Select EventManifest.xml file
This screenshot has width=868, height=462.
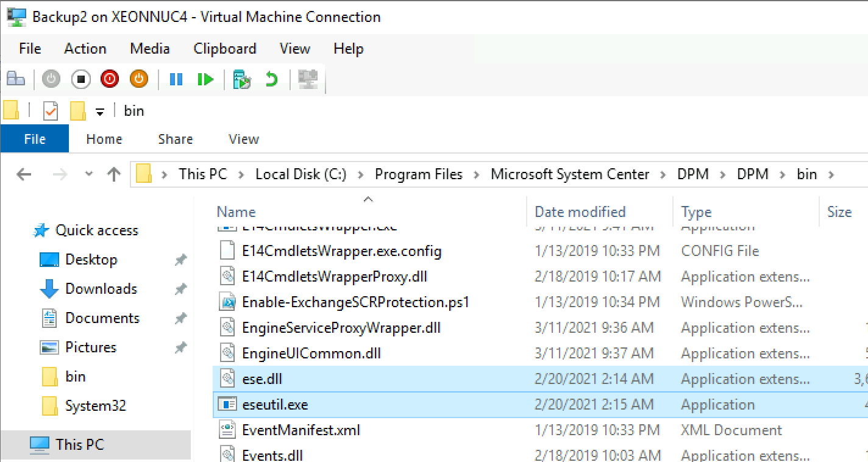(301, 430)
